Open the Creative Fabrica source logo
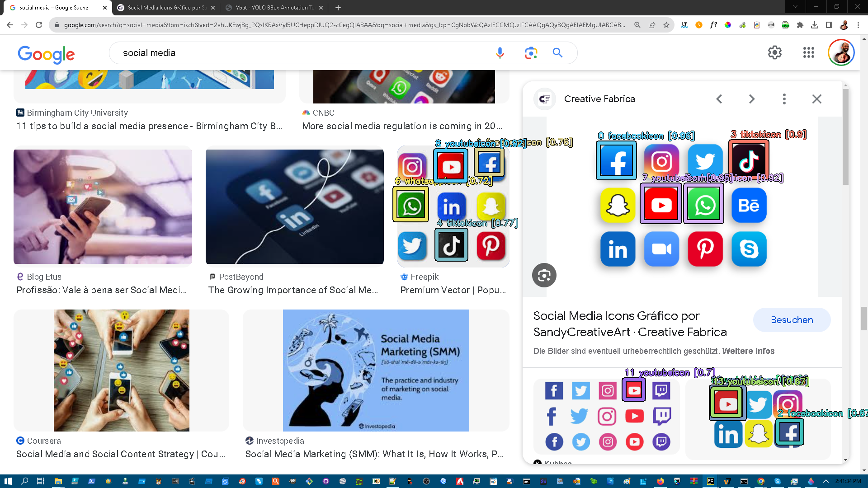868x488 pixels. 545,99
